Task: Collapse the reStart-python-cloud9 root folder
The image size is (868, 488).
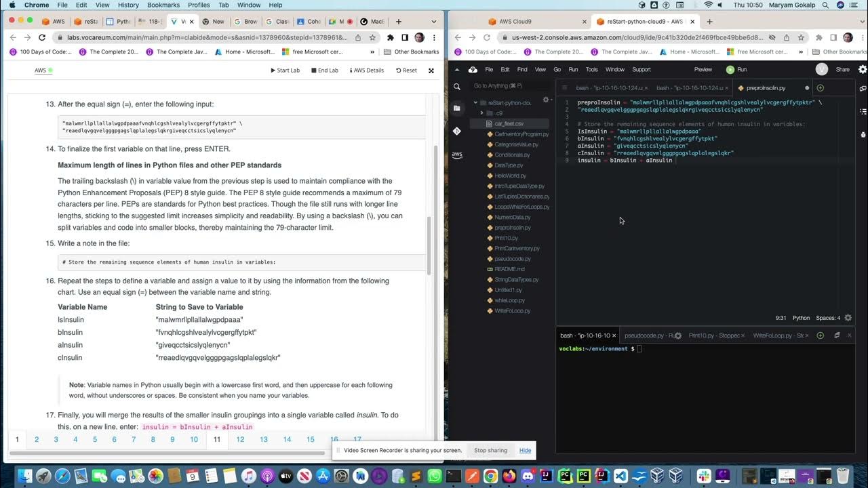Action: point(475,103)
